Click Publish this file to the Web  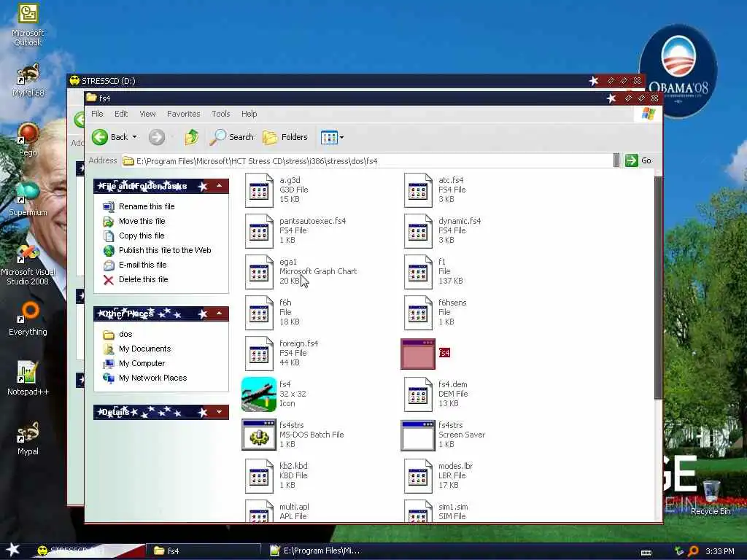click(165, 250)
